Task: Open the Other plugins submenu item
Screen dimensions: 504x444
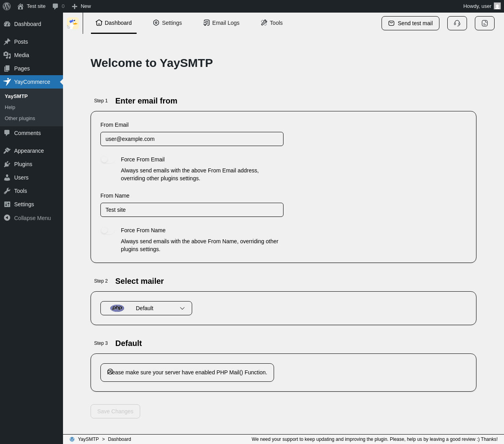Action: click(x=20, y=118)
